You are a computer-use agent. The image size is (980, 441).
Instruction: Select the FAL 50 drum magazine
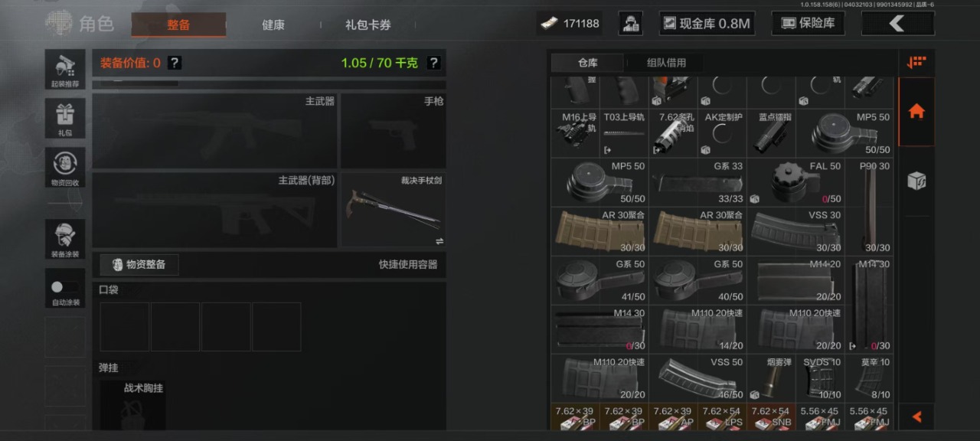pos(795,182)
